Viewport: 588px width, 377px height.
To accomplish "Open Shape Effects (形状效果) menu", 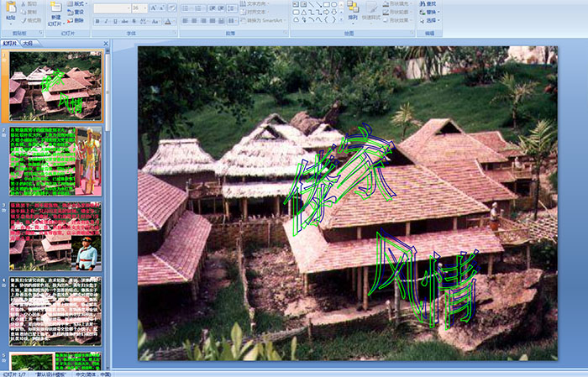I will [397, 20].
